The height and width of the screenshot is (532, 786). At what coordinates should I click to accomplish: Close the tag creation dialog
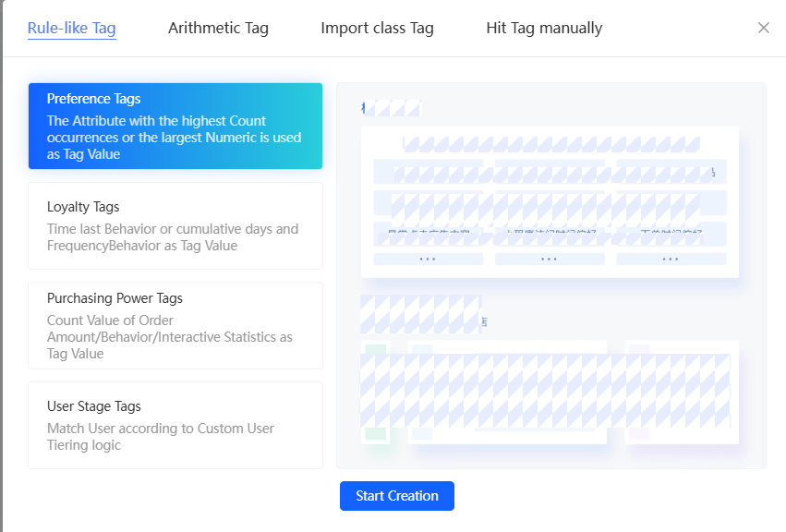(x=763, y=28)
